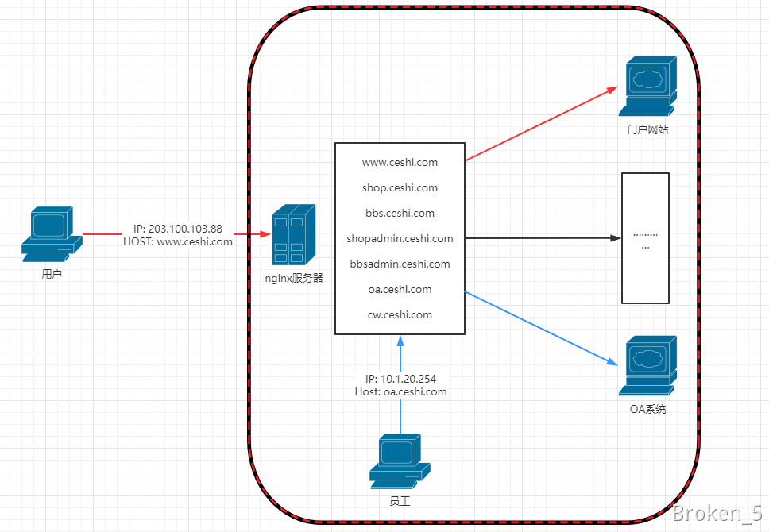
Task: Select the IP 203.100.103.88 label
Action: click(x=178, y=228)
